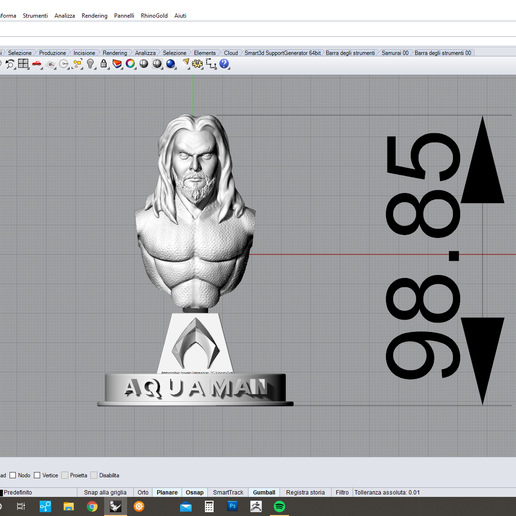Viewport: 516px width, 516px height.
Task: Click the orange arrow cursor tool icon
Action: [186, 63]
